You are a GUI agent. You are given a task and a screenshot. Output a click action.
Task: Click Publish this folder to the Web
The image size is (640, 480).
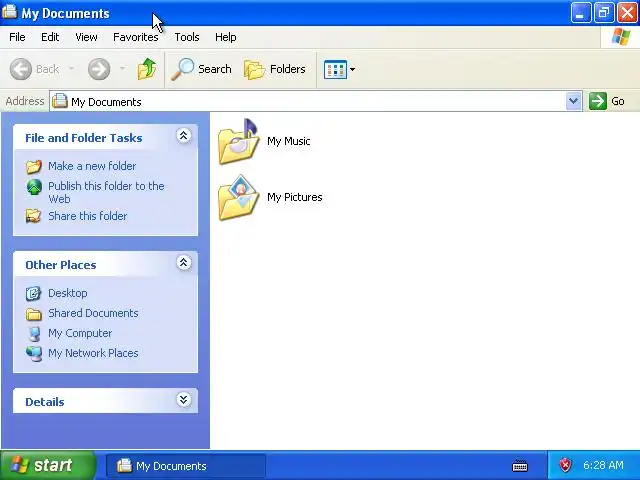click(106, 192)
